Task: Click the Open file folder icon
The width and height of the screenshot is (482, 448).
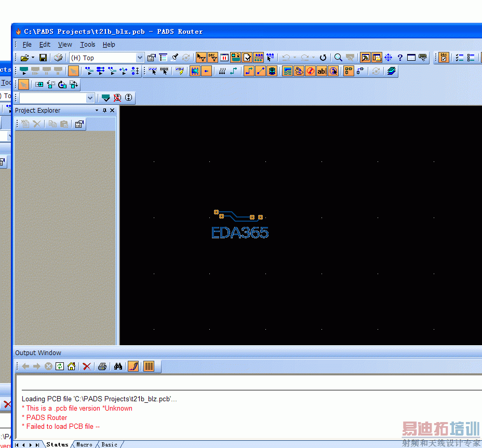Action: [x=24, y=58]
